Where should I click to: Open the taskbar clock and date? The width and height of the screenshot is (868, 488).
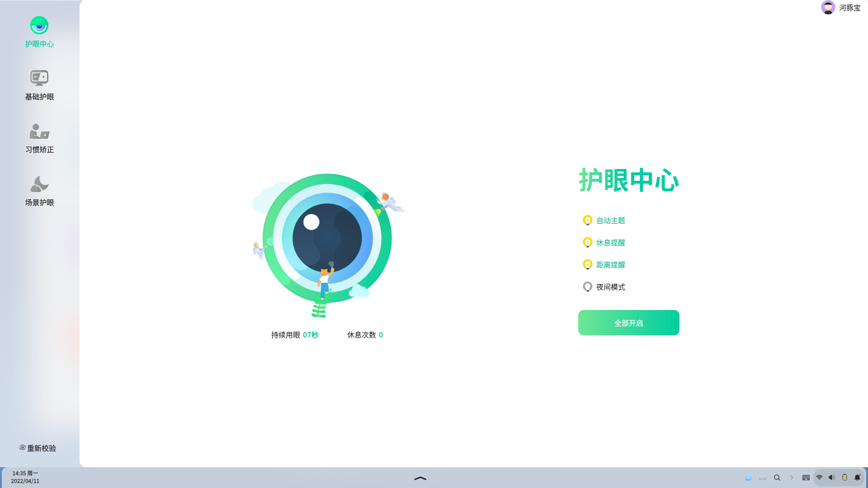(25, 477)
